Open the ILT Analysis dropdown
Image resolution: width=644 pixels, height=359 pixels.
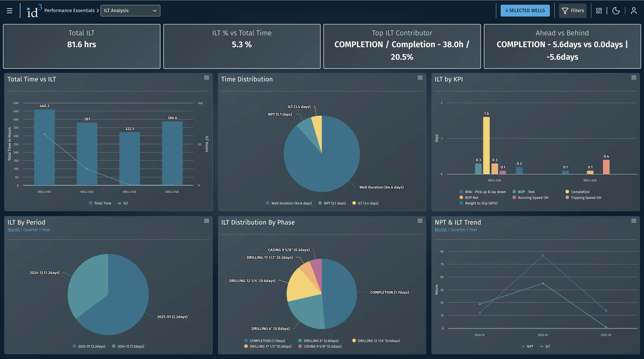click(130, 11)
